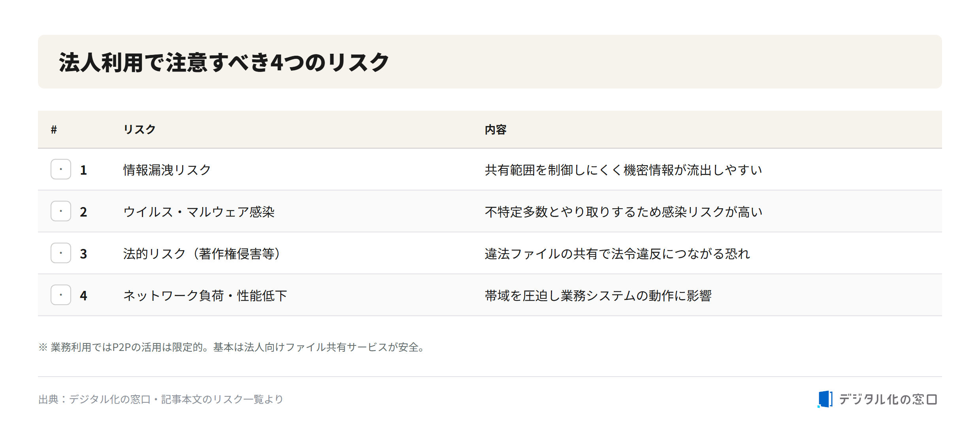Select the checkbox in row 4
The image size is (980, 445).
point(61,295)
